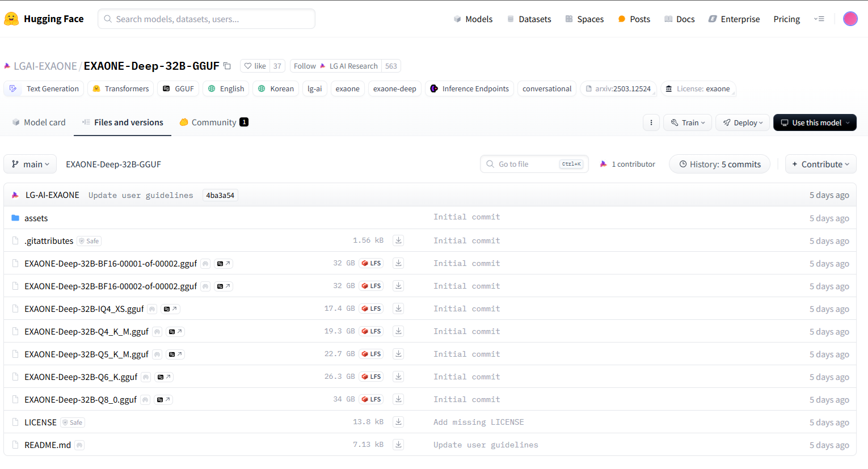
Task: Open the Pricing page link
Action: [x=786, y=19]
